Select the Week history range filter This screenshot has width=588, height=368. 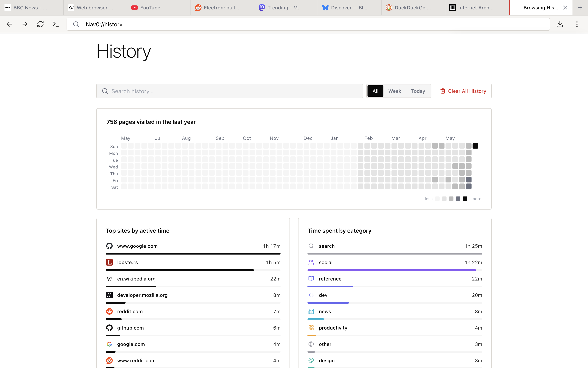(395, 91)
